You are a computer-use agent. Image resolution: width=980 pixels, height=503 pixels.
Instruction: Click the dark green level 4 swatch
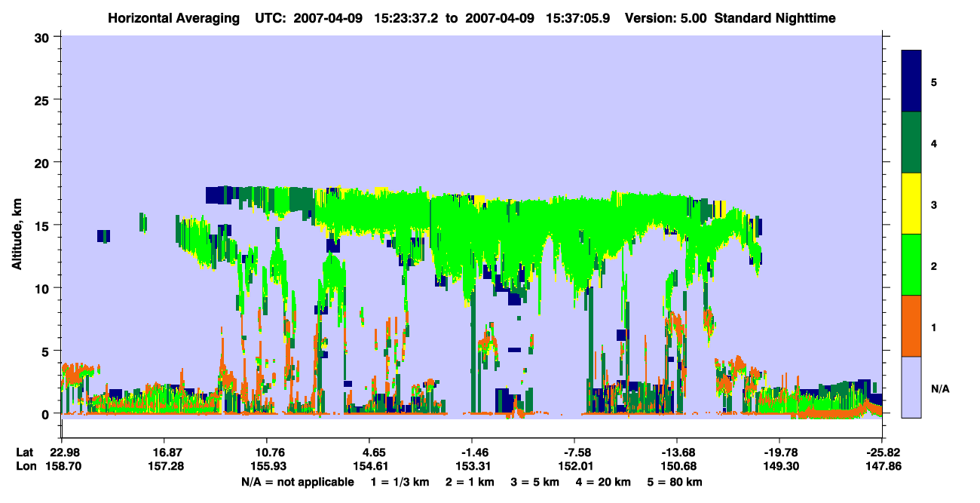(x=911, y=143)
